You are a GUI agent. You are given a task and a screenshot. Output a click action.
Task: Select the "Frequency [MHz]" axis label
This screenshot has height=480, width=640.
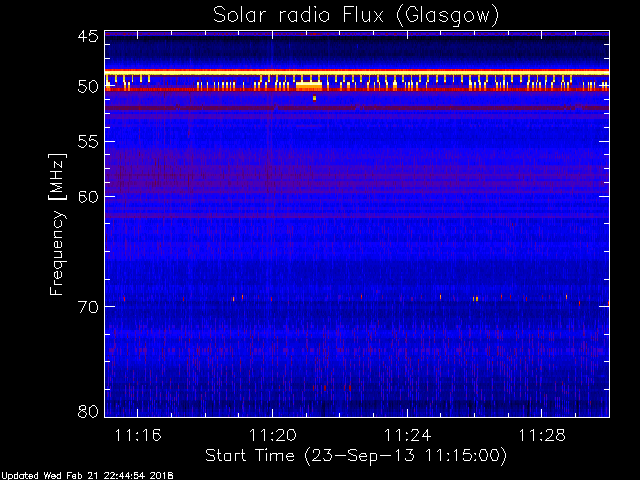click(x=58, y=224)
